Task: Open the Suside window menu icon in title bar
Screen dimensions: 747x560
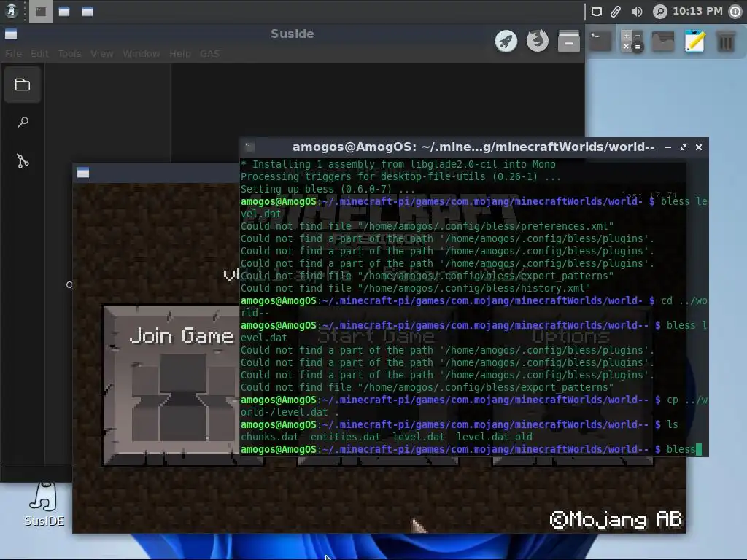Action: 11,34
